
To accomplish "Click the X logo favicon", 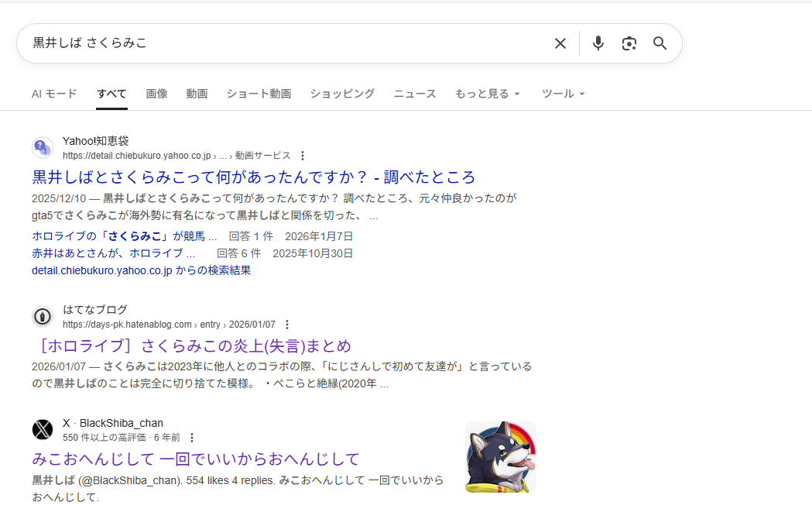I will [43, 430].
